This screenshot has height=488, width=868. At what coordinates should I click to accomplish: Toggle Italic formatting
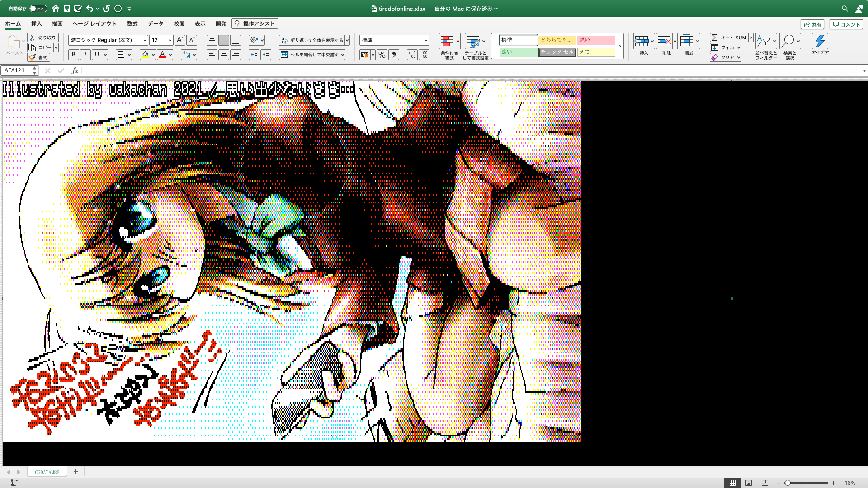(x=85, y=55)
